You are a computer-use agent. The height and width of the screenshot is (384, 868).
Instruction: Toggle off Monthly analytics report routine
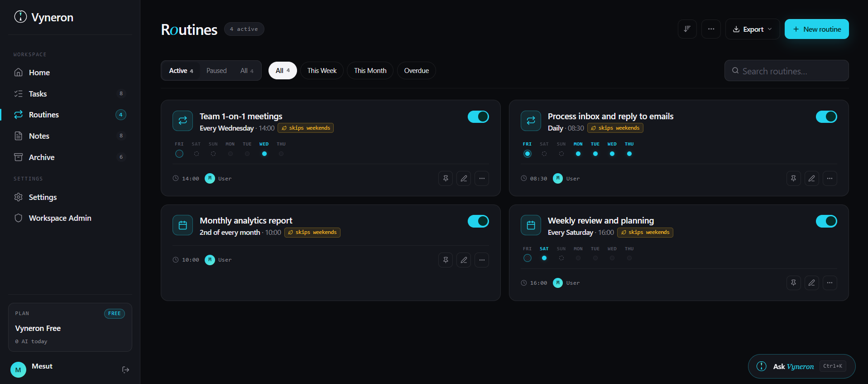[478, 221]
